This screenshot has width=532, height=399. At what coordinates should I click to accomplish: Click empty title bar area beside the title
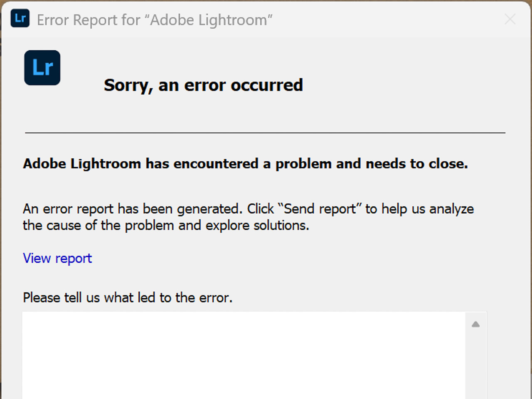[x=387, y=20]
